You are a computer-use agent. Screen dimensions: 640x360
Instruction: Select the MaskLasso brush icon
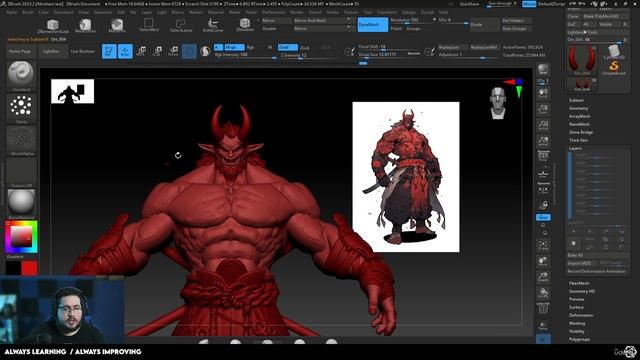click(x=85, y=26)
